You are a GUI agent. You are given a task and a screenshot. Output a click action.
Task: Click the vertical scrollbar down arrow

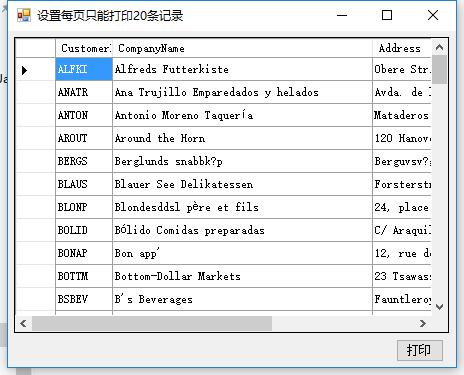click(x=439, y=307)
